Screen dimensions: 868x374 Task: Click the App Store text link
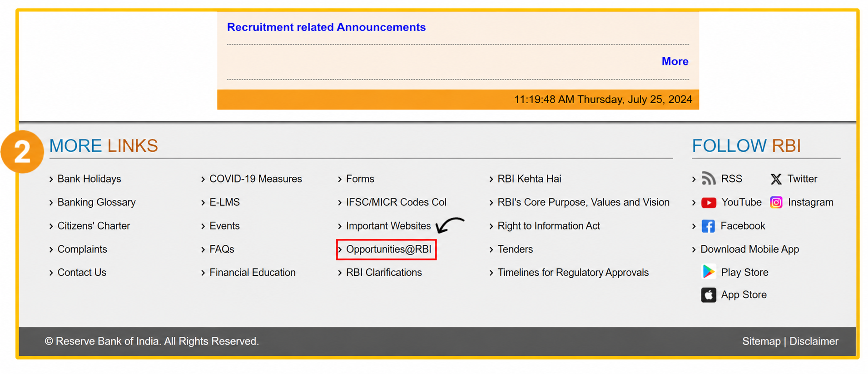point(744,295)
